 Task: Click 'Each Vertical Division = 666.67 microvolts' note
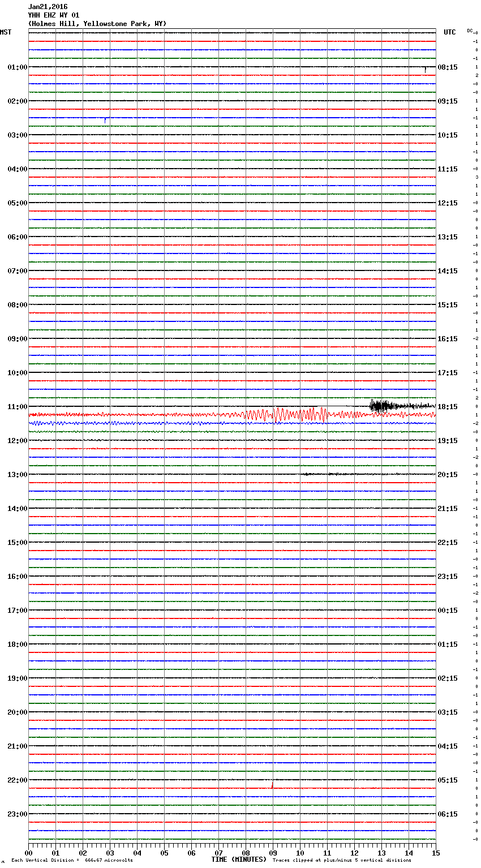point(72,861)
